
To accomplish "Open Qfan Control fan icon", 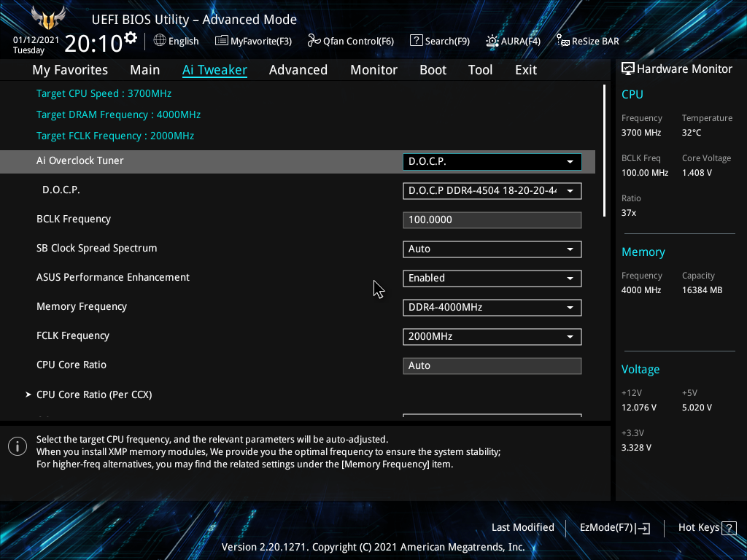I will tap(314, 41).
